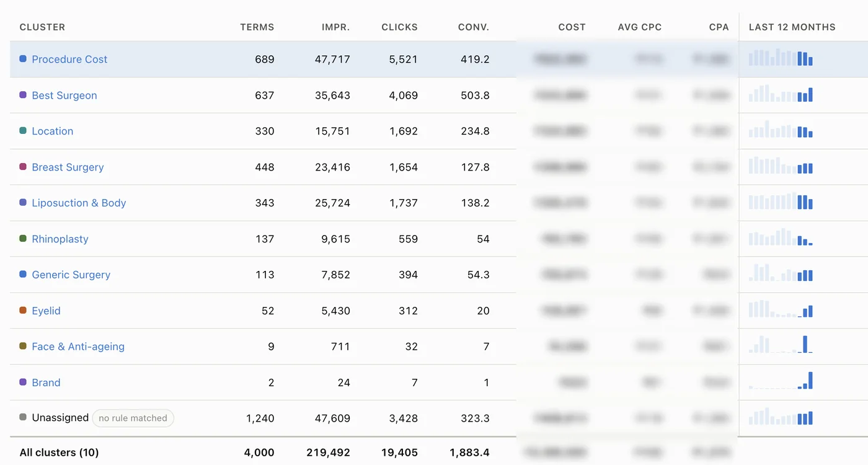The height and width of the screenshot is (465, 868).
Task: Open the Best Surgeon 12-month sparkline chart
Action: tap(781, 94)
